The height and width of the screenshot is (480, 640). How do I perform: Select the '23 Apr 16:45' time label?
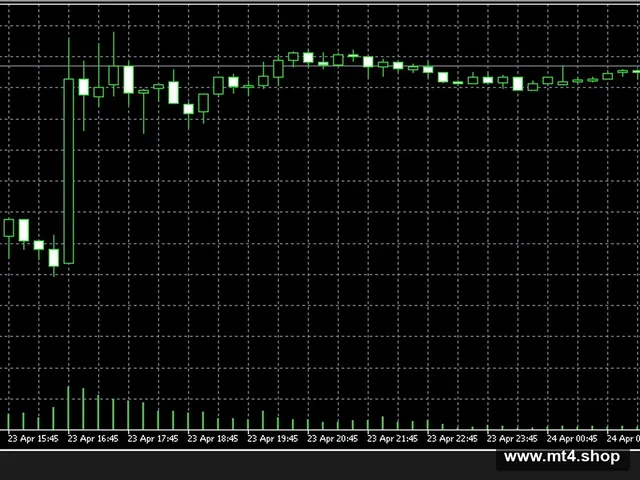93,439
